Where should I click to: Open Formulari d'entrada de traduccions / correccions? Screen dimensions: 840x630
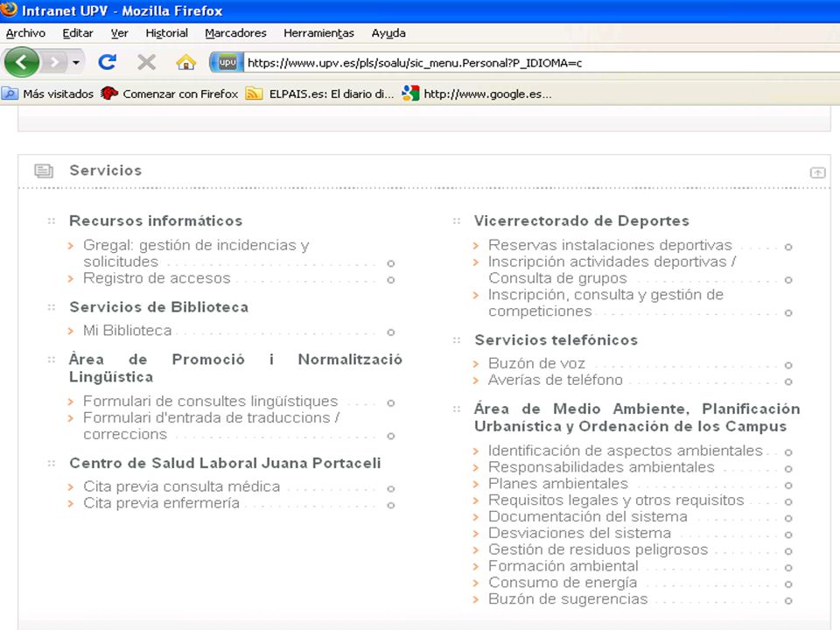(211, 425)
